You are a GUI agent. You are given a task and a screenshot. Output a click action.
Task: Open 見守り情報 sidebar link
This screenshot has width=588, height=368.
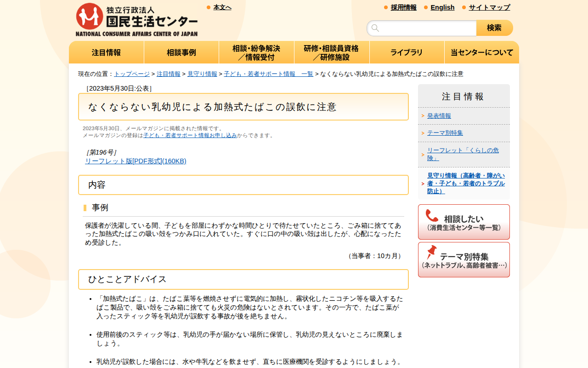point(466,184)
